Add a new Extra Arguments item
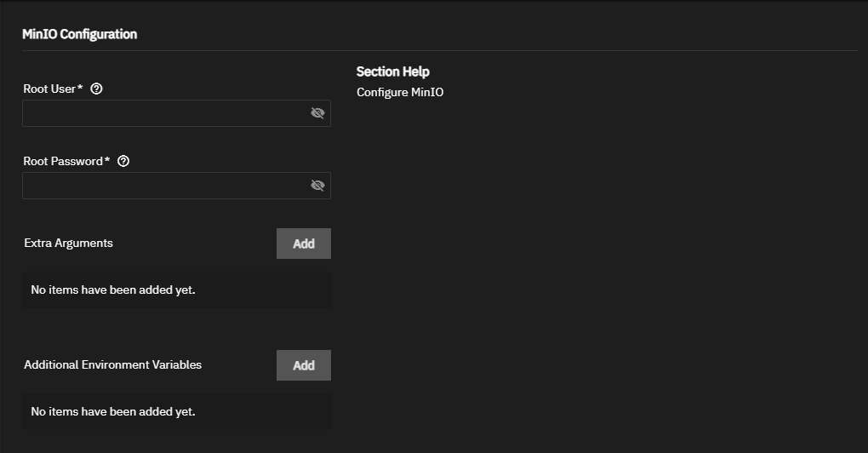This screenshot has width=868, height=453. pyautogui.click(x=303, y=244)
